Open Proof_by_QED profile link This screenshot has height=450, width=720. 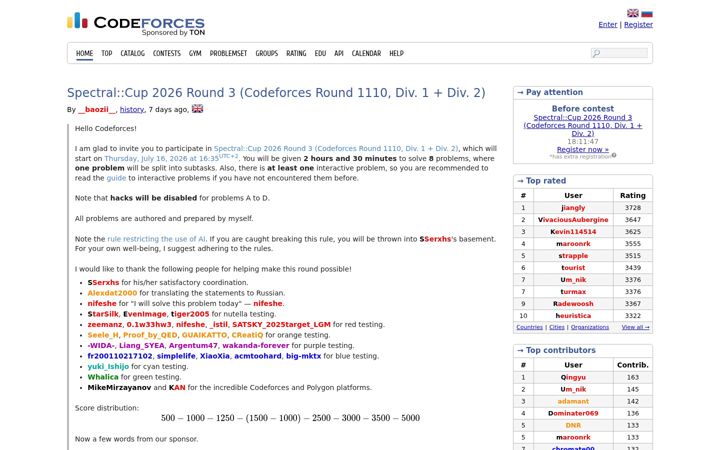(150, 335)
